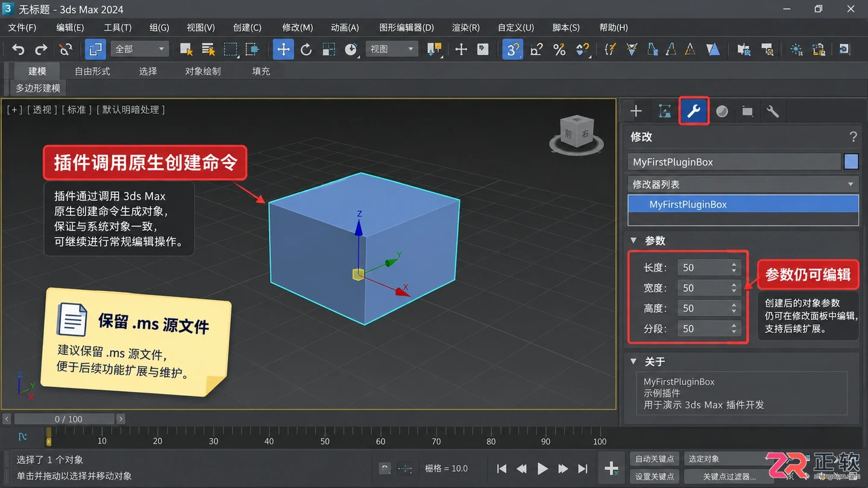Screen dimensions: 868x488
Task: Toggle Set Key mode (设置关键点)
Action: point(655,477)
